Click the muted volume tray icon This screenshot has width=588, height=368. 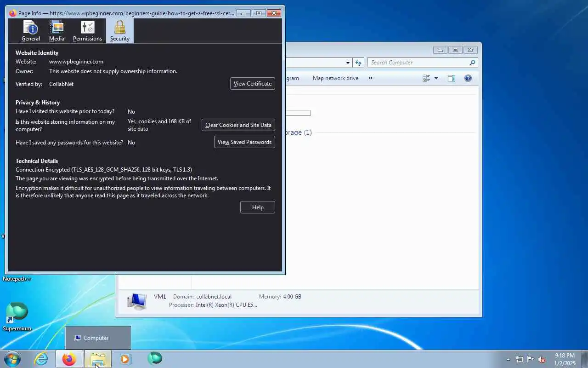click(542, 359)
